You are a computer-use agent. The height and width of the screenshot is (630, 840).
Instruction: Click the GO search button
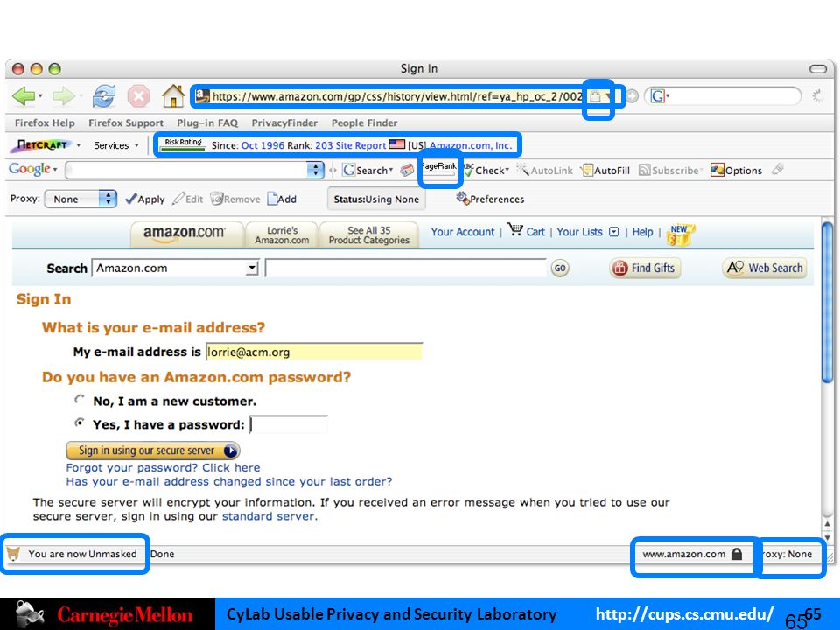pyautogui.click(x=560, y=268)
